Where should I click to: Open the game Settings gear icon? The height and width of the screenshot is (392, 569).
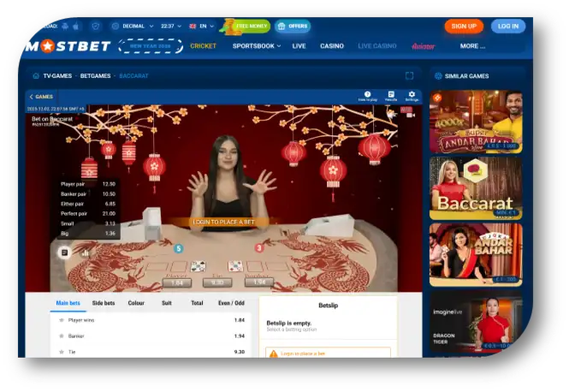[x=412, y=96]
